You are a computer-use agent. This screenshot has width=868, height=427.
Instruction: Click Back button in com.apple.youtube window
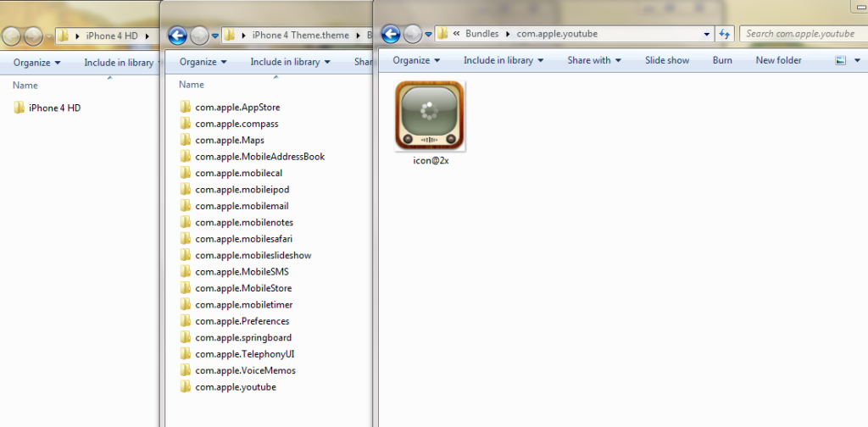pos(391,34)
